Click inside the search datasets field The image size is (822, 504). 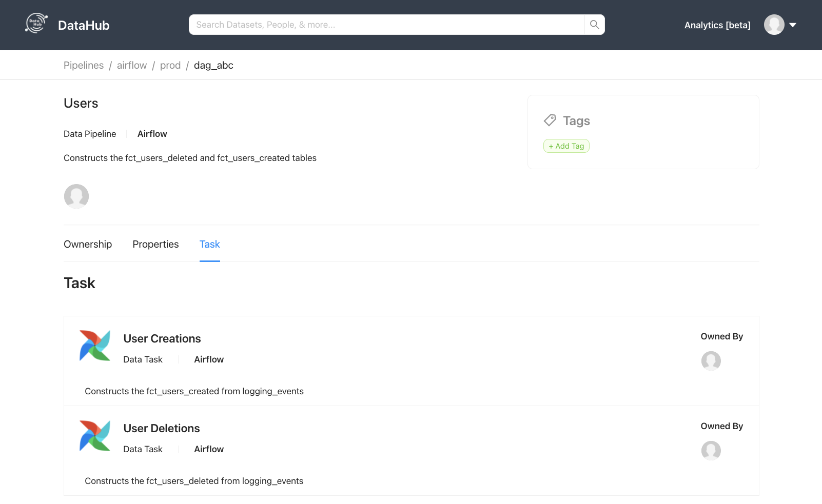(x=359, y=24)
